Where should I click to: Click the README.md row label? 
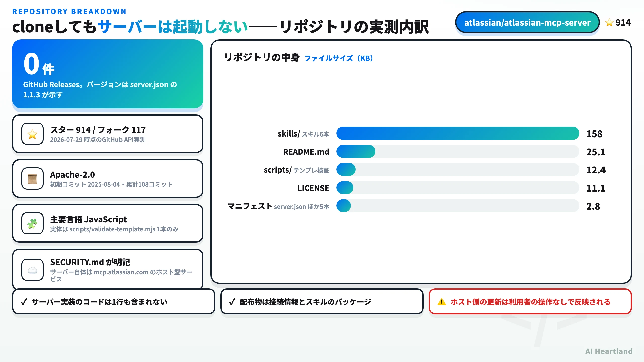coord(306,152)
